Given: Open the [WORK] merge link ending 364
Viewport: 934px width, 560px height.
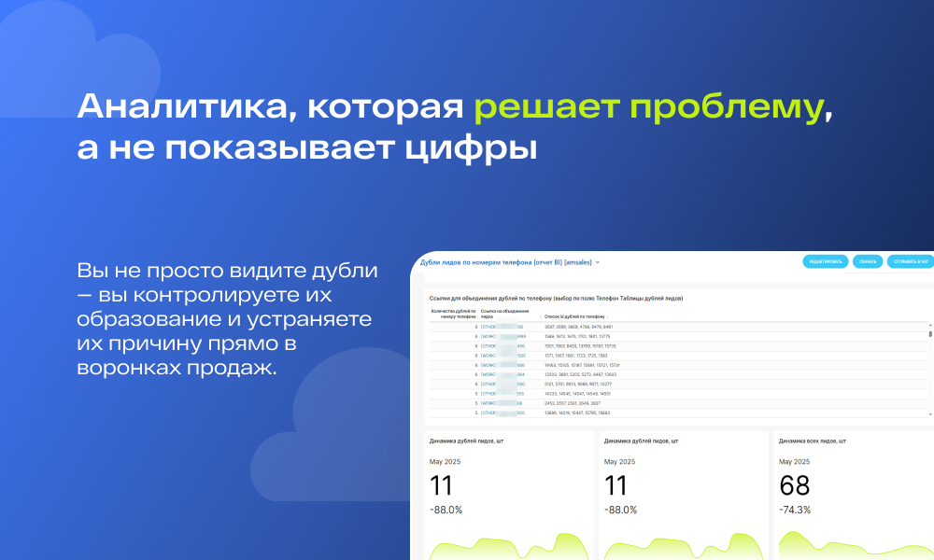Looking at the screenshot, I should (x=502, y=374).
